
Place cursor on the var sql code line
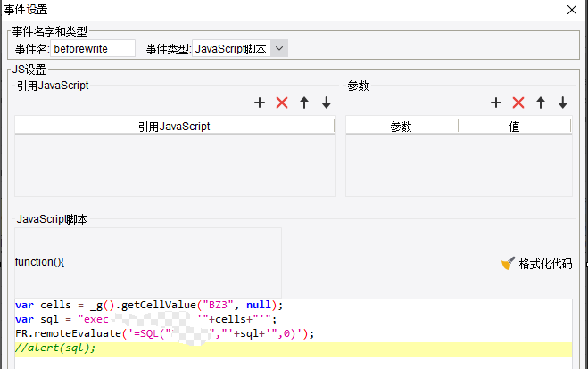(x=145, y=319)
